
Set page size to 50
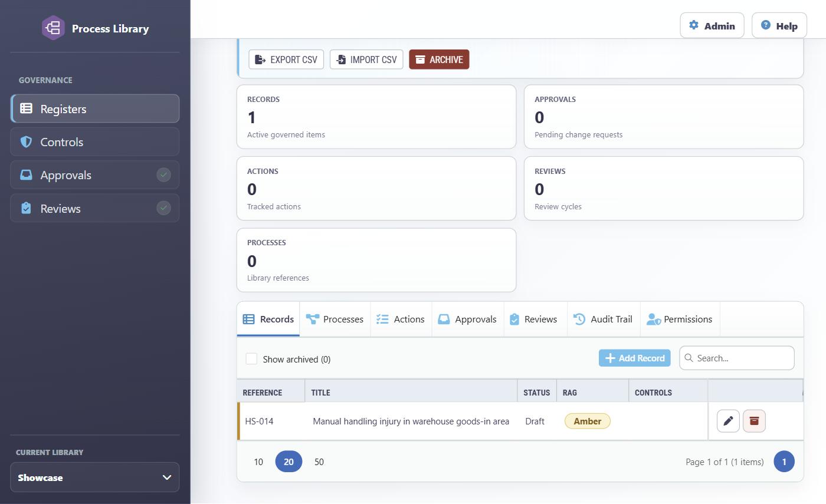319,462
